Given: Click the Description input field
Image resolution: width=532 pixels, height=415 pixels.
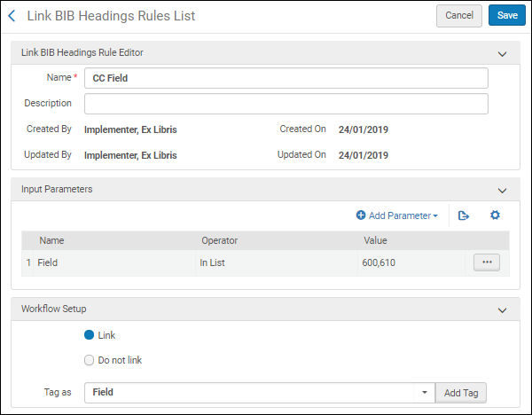Looking at the screenshot, I should [286, 104].
